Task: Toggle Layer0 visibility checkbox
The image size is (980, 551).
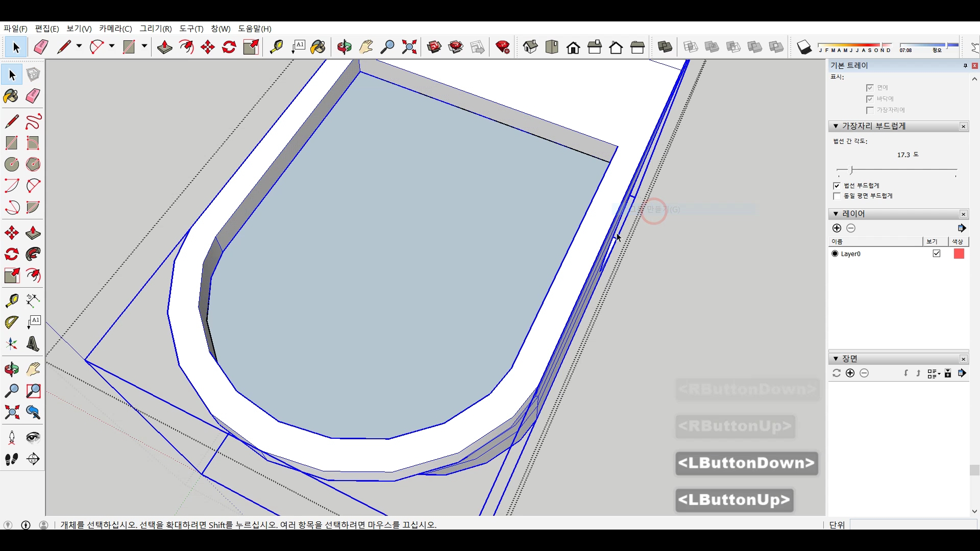Action: [936, 254]
